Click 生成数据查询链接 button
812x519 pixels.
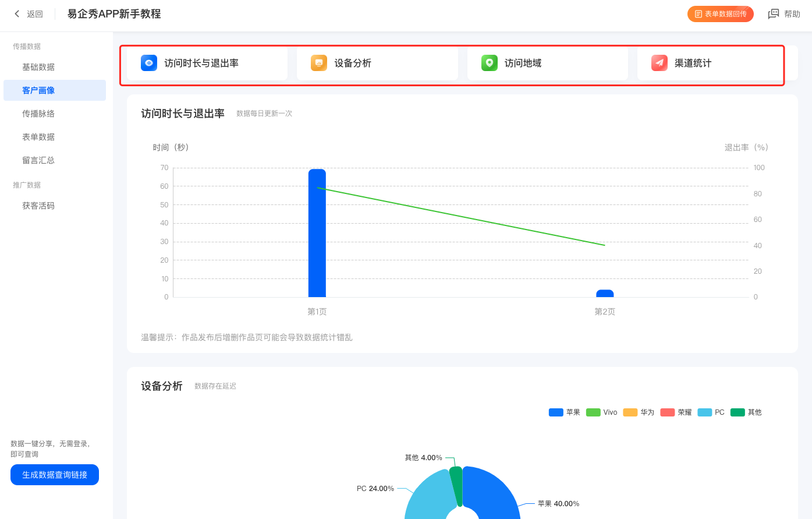point(55,475)
